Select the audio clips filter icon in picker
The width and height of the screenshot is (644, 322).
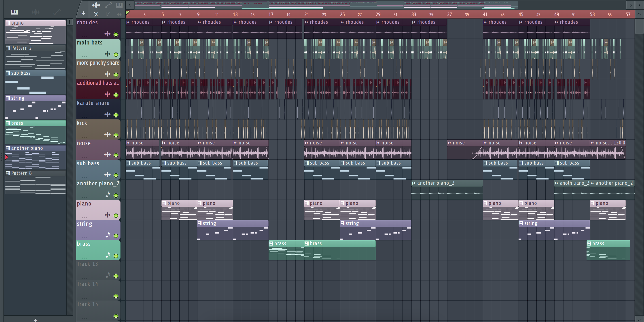coord(36,12)
